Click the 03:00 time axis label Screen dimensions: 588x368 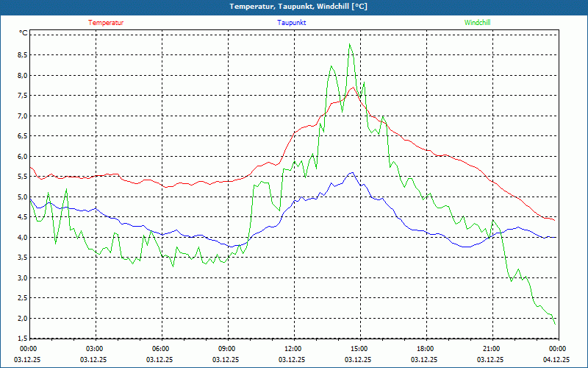tap(94, 349)
